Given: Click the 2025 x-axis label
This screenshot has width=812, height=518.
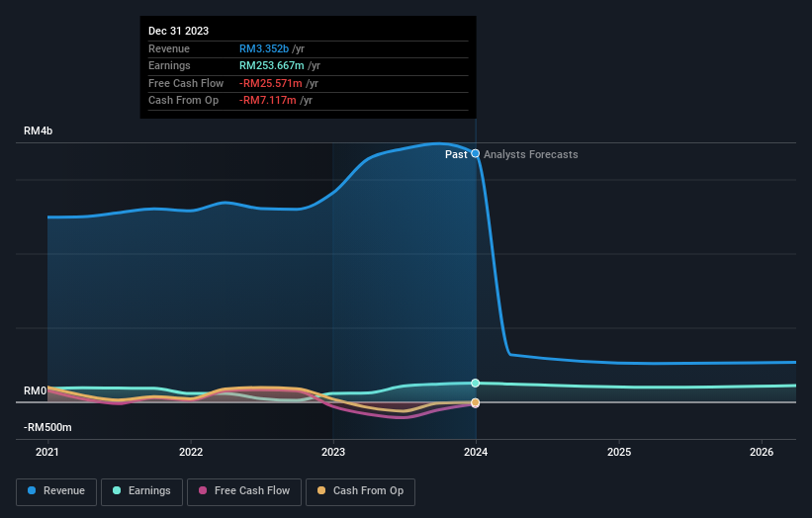Looking at the screenshot, I should point(619,452).
